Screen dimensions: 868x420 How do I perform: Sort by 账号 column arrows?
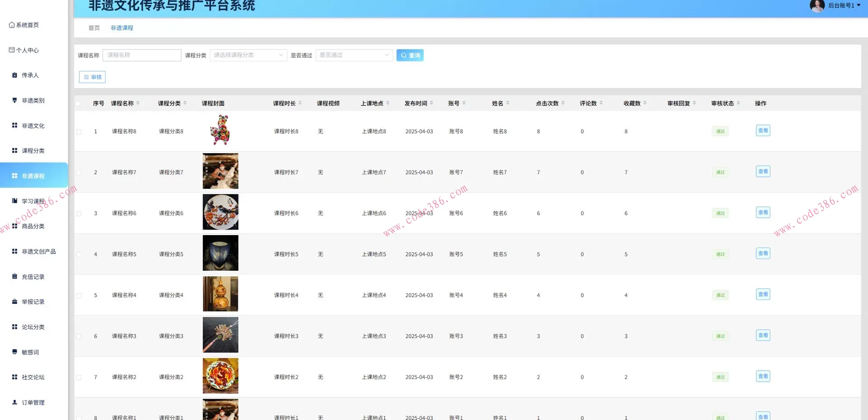point(464,103)
